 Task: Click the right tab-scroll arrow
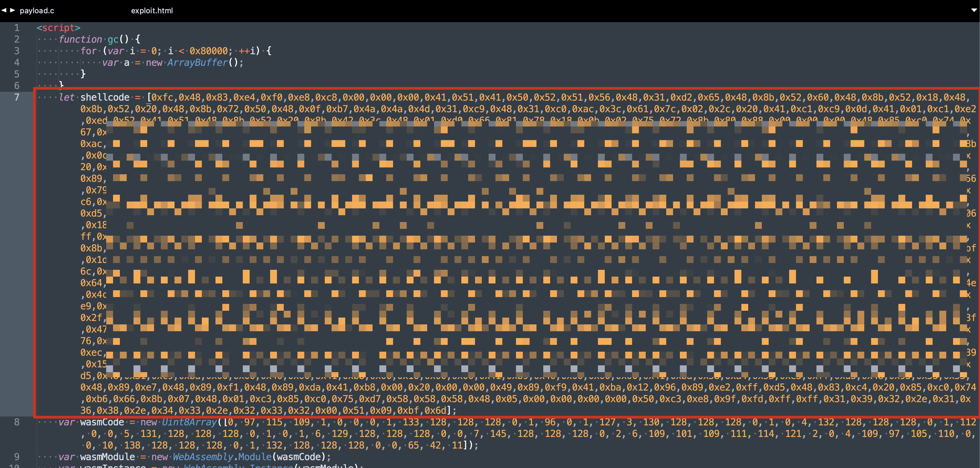13,10
